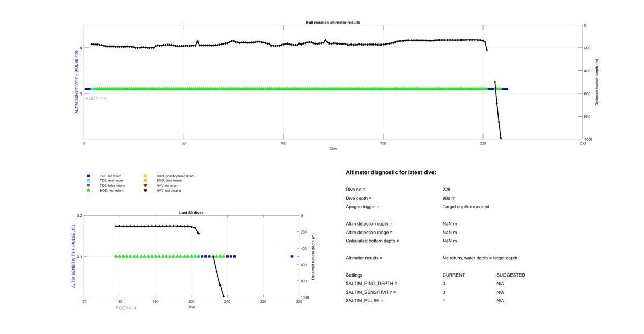Click the red inverted triangle NVV no return marker
The image size is (644, 334).
[x=145, y=185]
